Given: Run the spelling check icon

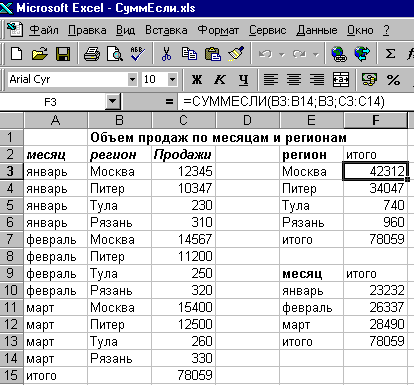Looking at the screenshot, I should point(137,53).
